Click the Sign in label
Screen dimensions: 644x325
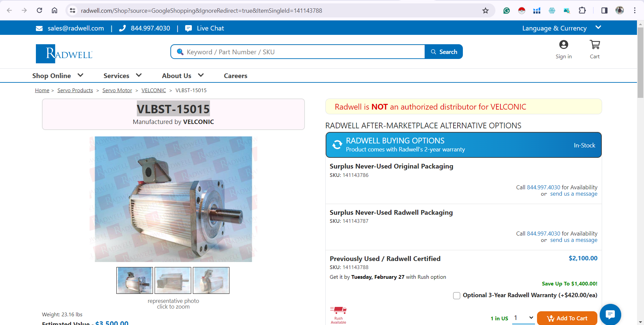563,57
